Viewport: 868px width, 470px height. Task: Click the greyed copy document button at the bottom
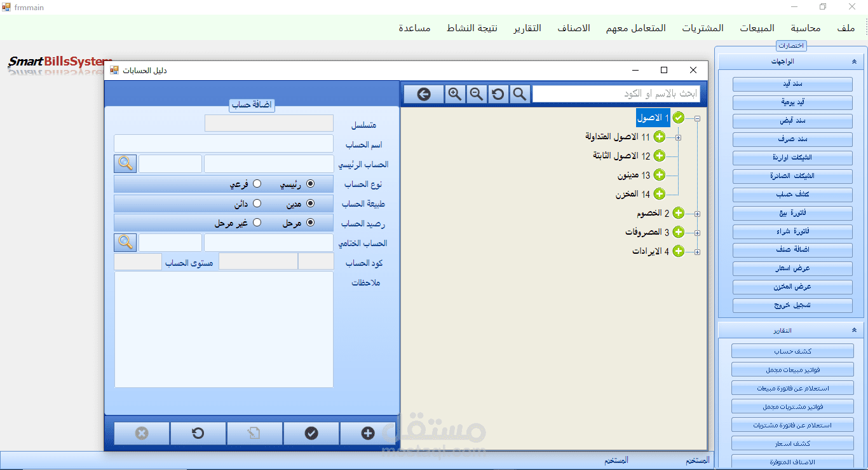(x=254, y=433)
